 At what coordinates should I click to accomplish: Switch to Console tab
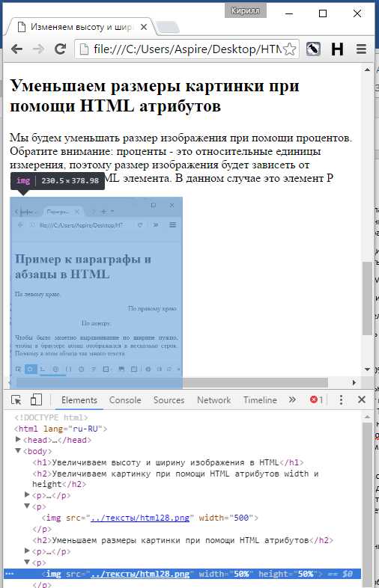125,400
